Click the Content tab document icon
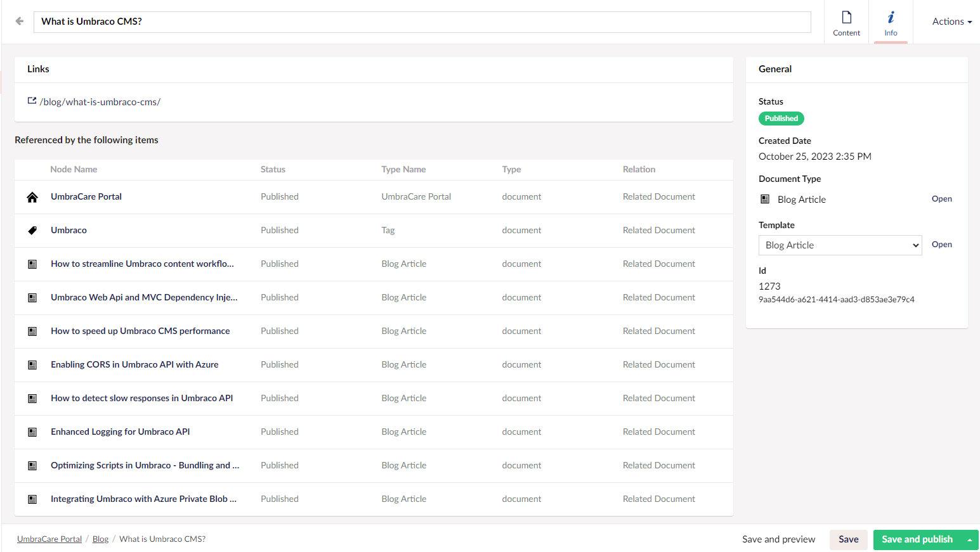980x552 pixels. point(846,16)
